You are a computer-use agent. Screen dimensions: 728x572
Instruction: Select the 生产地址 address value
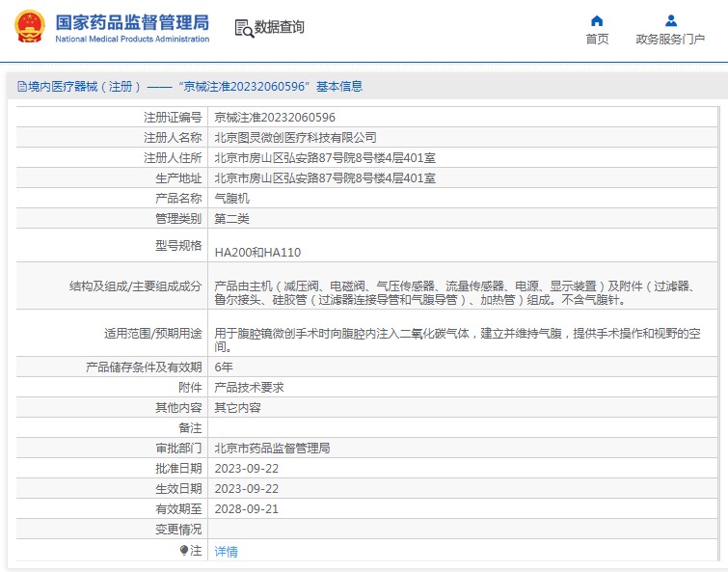click(x=325, y=178)
